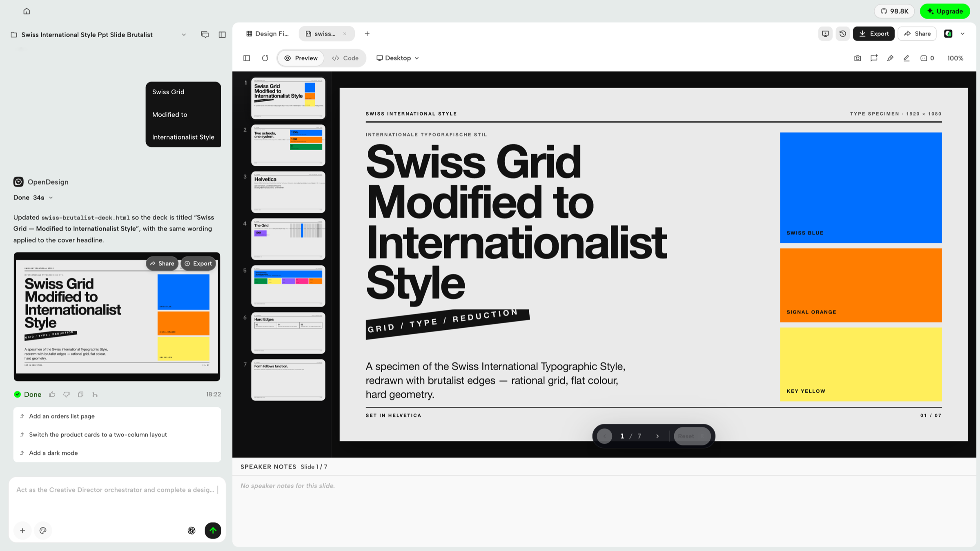Expand the account menu chevron next to avatar

[x=962, y=34]
